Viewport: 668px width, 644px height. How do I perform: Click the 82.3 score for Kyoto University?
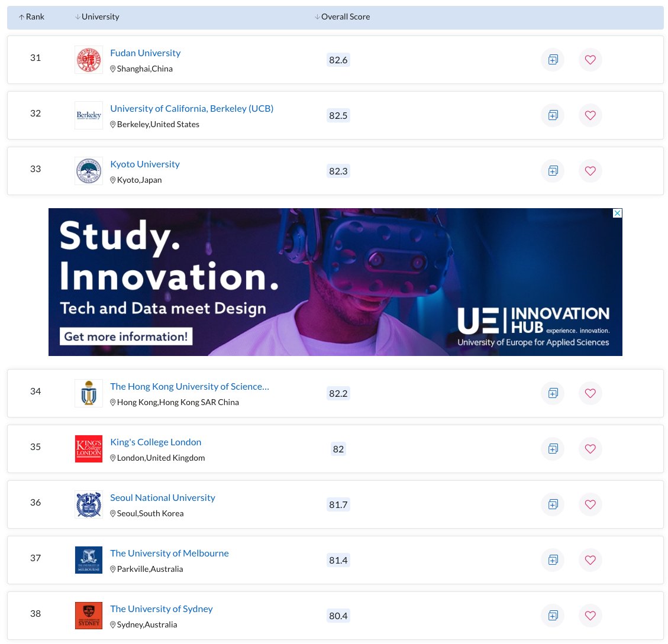click(338, 171)
